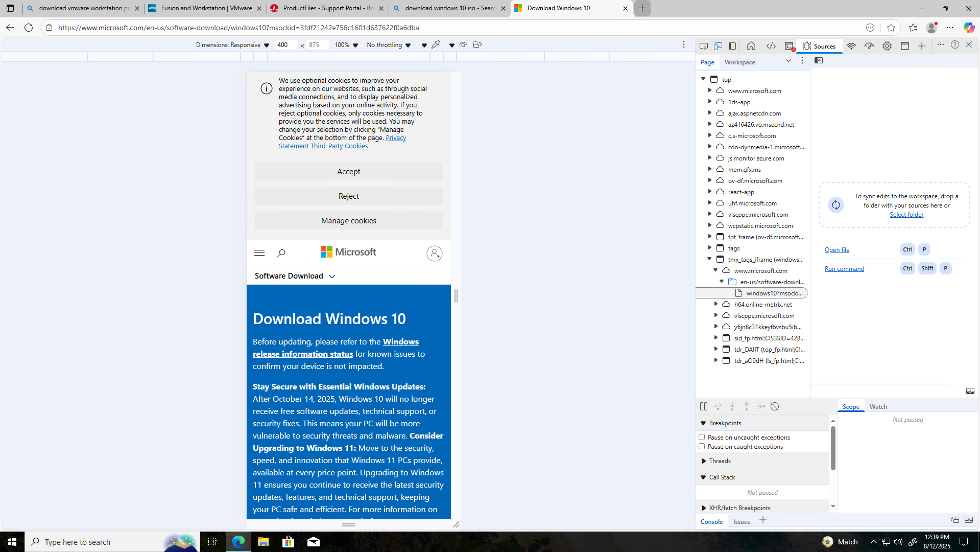Hide the navigator sidebar toggle
The height and width of the screenshot is (552, 980).
click(x=819, y=61)
